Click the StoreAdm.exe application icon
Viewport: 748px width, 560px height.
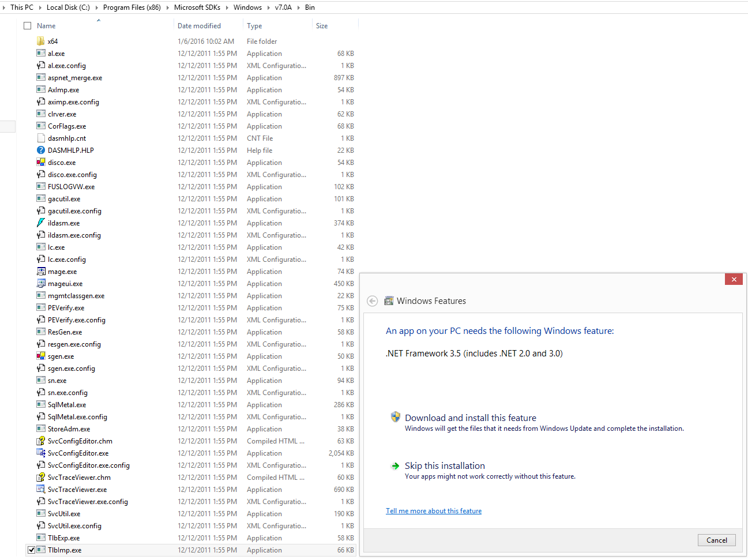pos(40,429)
